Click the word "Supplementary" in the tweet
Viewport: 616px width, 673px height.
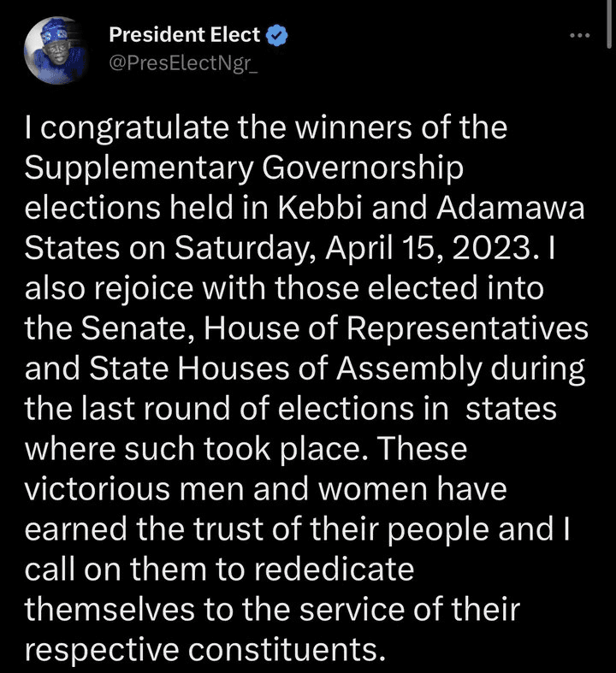(139, 168)
